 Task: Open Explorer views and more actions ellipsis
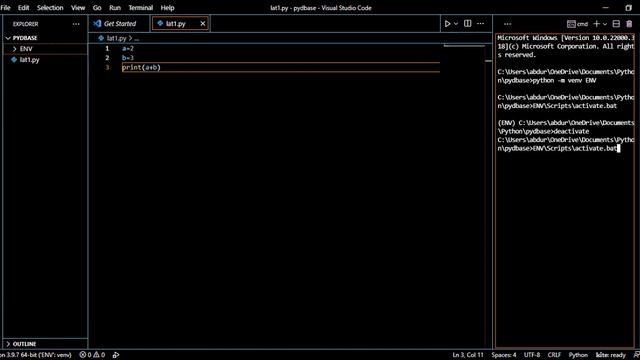click(x=76, y=24)
